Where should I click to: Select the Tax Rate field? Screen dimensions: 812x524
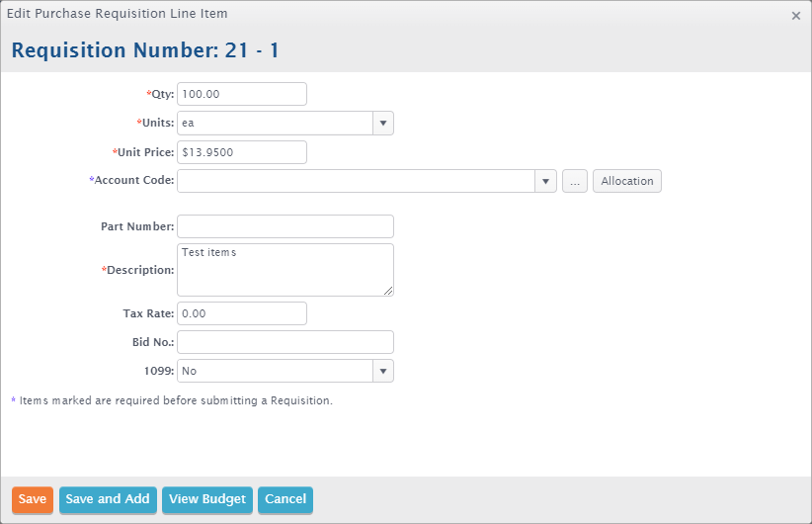coord(242,313)
